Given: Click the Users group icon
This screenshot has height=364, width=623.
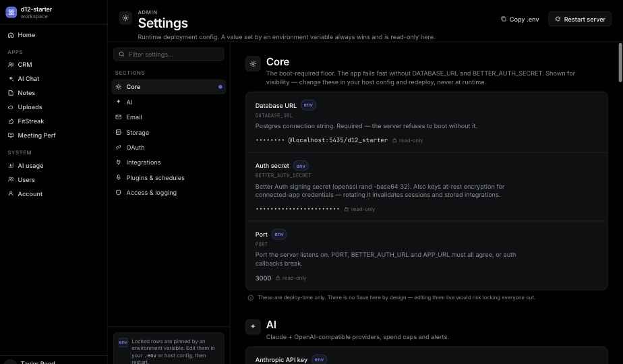Looking at the screenshot, I should tap(11, 179).
